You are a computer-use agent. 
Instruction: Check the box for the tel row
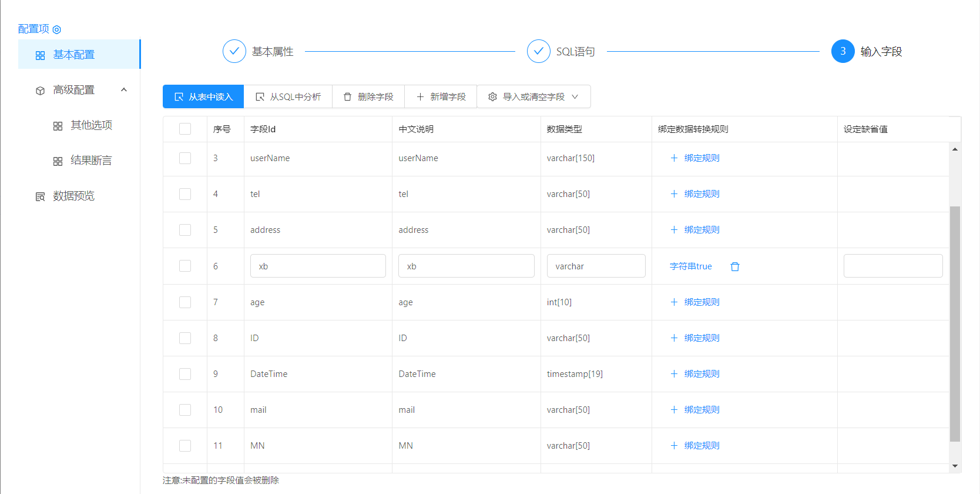[x=185, y=194]
